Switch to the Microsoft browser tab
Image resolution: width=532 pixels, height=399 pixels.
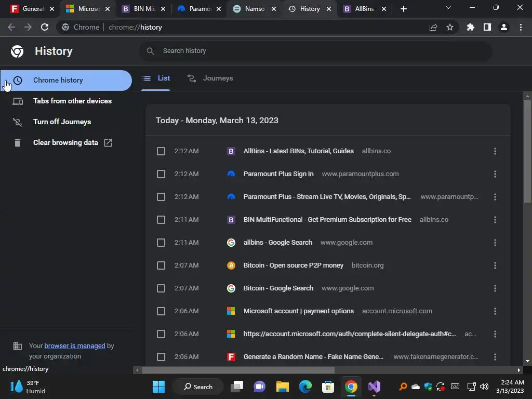click(x=88, y=9)
